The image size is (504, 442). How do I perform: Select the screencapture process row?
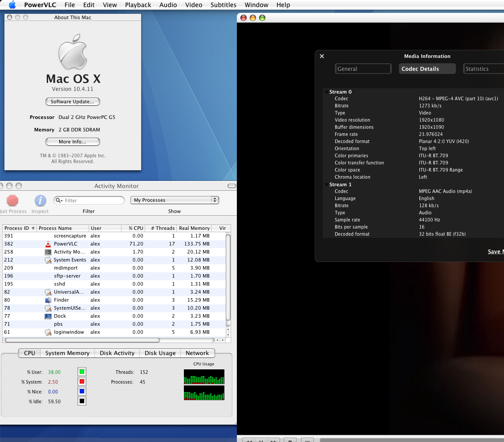click(114, 236)
